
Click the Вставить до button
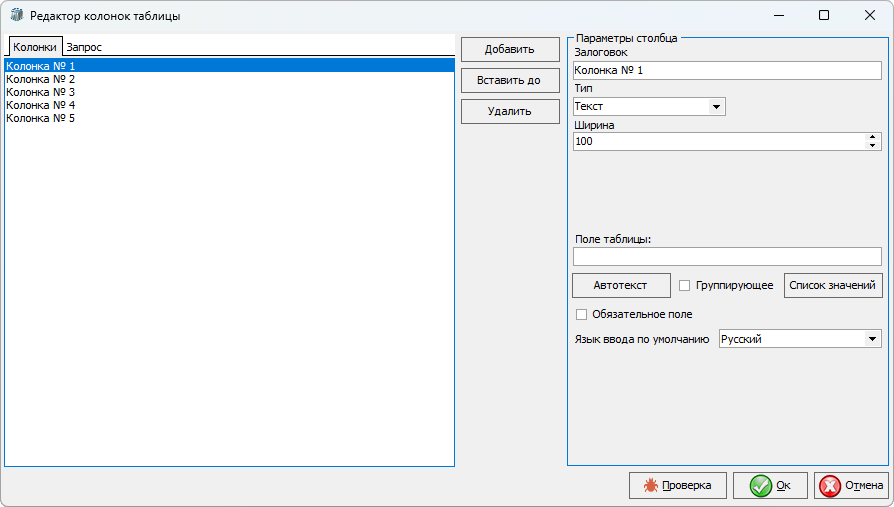pyautogui.click(x=510, y=80)
